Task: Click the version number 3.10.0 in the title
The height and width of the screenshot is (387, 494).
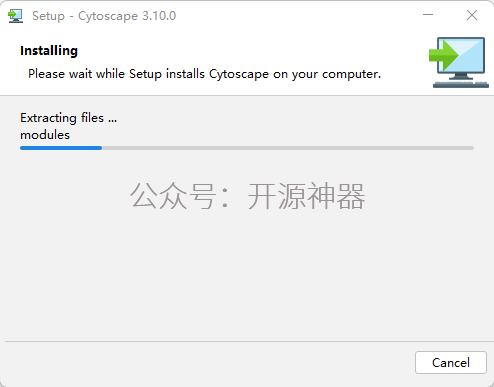Action: [159, 16]
